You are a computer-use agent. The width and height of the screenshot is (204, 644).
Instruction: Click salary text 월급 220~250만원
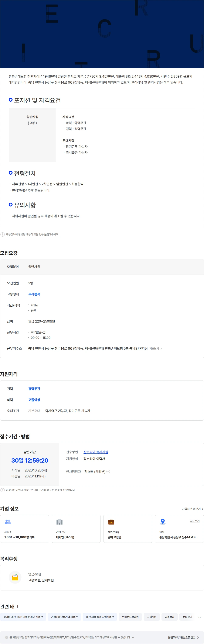point(42,321)
